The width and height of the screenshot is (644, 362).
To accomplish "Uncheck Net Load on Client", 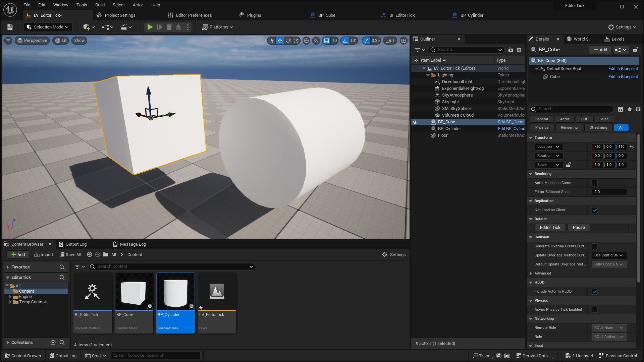I will tap(595, 210).
